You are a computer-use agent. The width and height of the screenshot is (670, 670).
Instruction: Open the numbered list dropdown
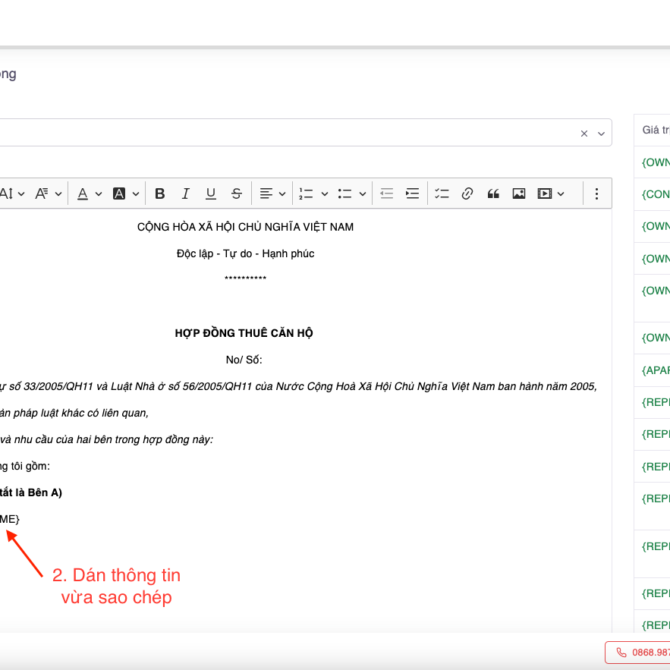click(313, 194)
